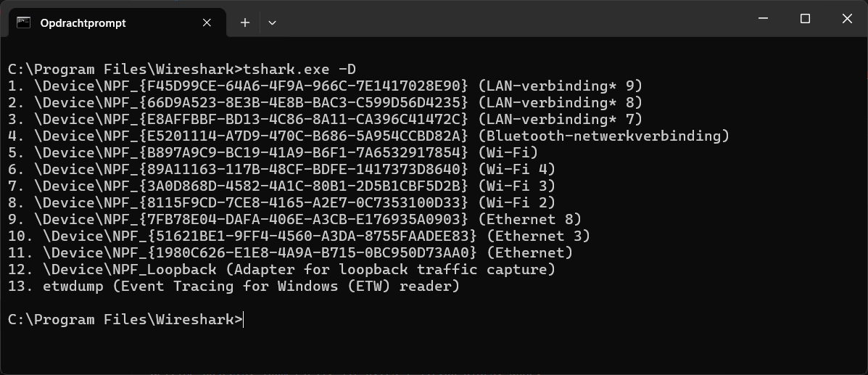This screenshot has height=375, width=868.
Task: Click the "(Wi-Fi)" label on line 5
Action: point(508,153)
